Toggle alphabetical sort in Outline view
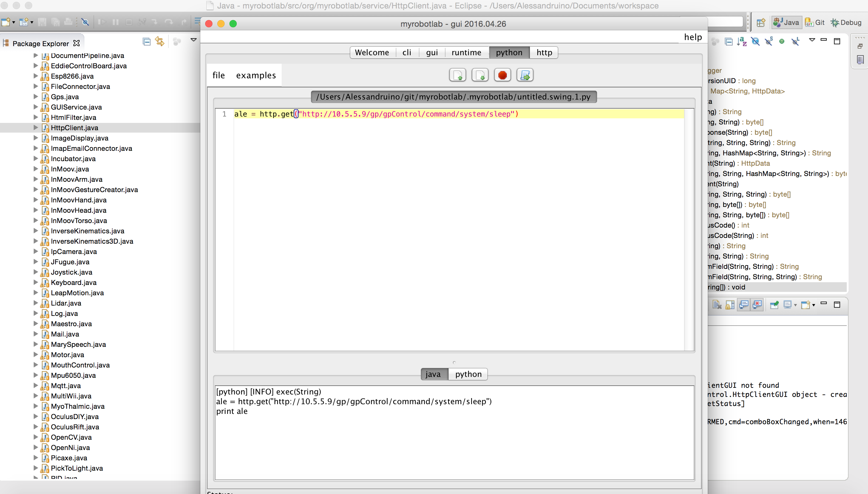Image resolution: width=868 pixels, height=494 pixels. (742, 42)
